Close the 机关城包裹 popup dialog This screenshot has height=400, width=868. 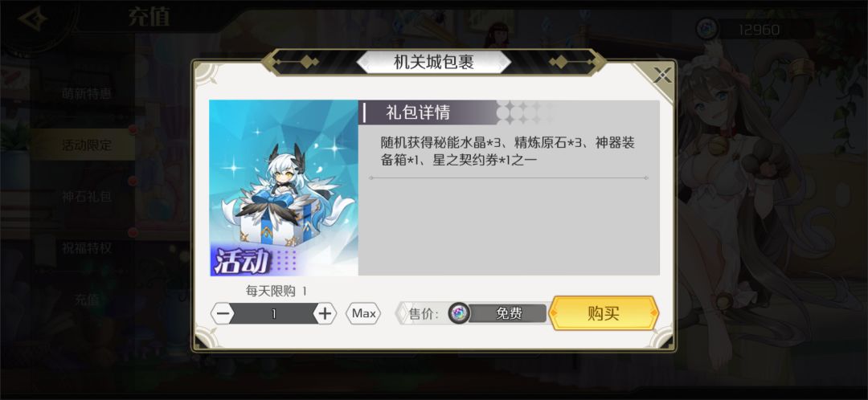662,74
